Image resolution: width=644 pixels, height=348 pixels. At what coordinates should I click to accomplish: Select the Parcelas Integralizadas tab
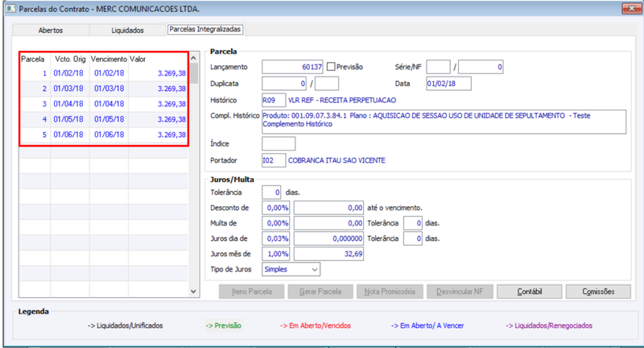click(x=205, y=29)
